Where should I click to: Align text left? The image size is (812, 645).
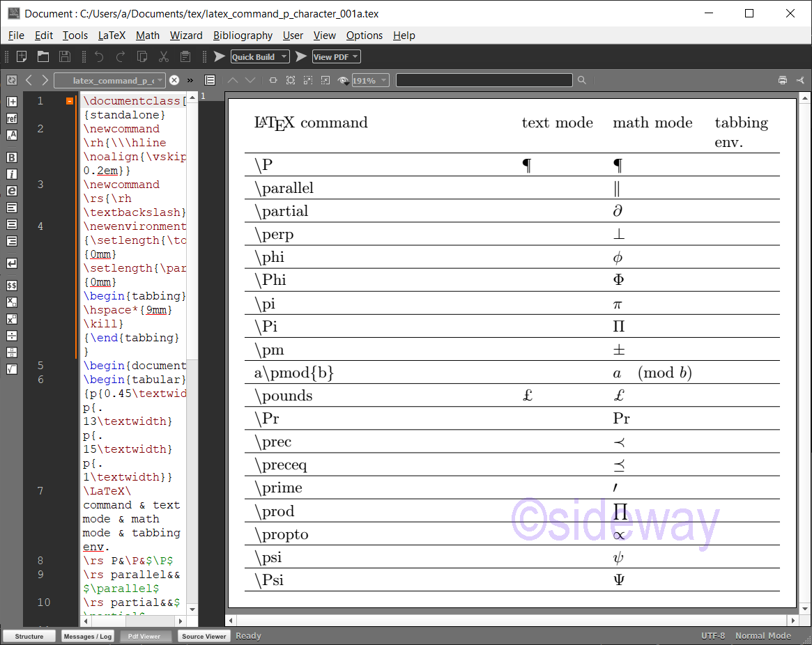[x=12, y=208]
